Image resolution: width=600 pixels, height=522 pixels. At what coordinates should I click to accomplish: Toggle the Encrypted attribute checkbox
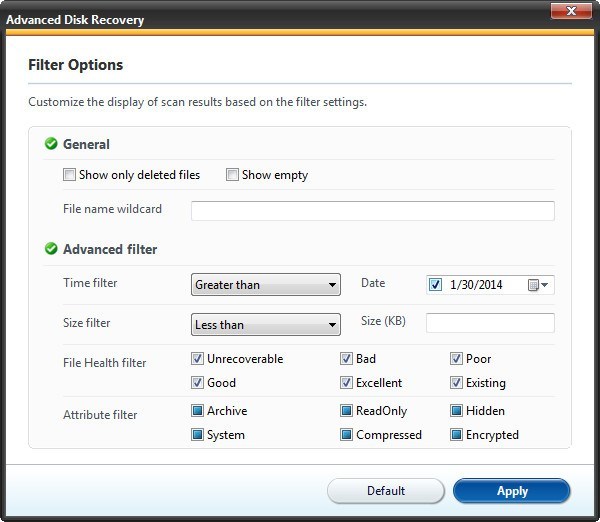tap(456, 435)
